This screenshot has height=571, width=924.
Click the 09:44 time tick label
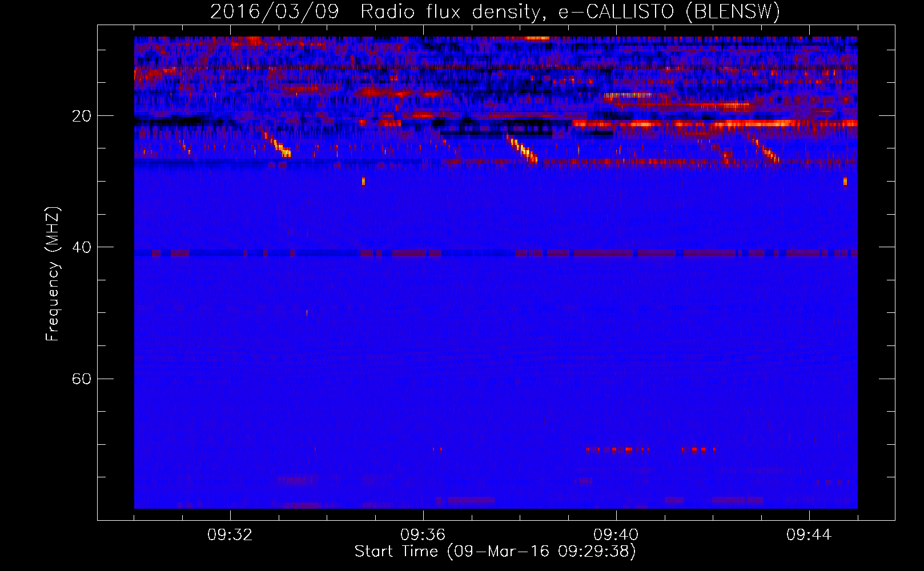[x=809, y=535]
